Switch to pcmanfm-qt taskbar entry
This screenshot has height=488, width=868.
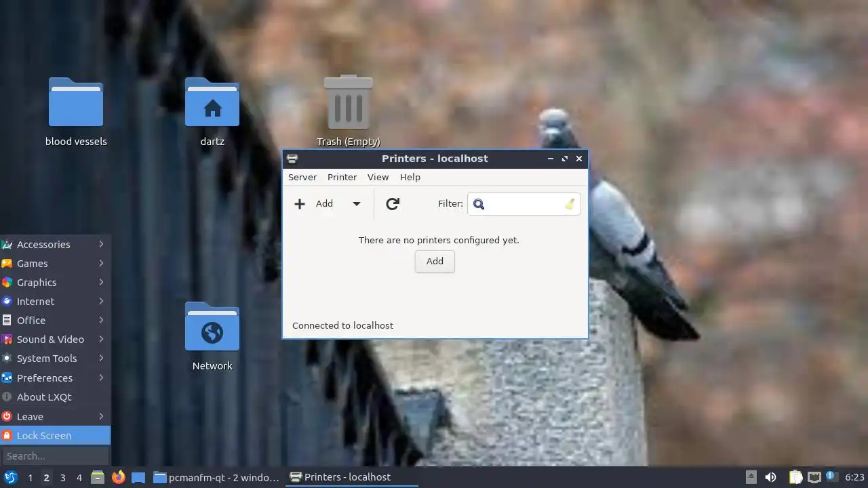click(x=217, y=477)
